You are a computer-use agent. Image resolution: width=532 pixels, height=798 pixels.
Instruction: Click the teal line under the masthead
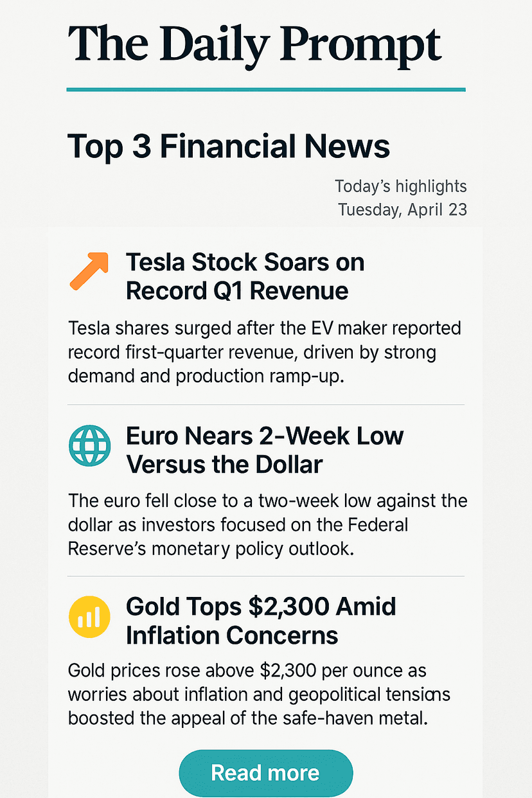[x=265, y=89]
